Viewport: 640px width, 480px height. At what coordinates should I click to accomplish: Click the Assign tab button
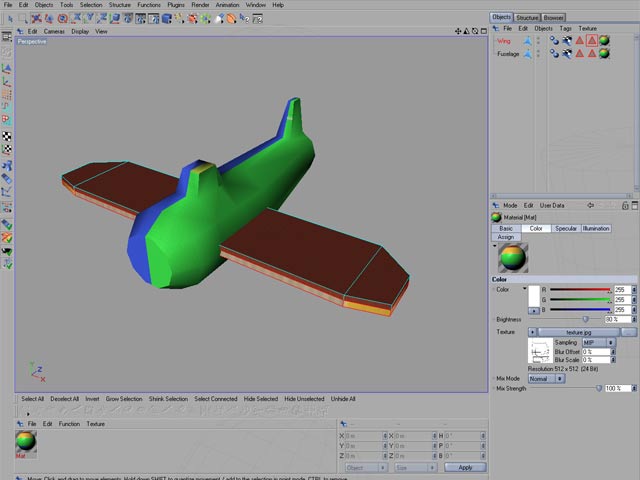click(x=506, y=237)
